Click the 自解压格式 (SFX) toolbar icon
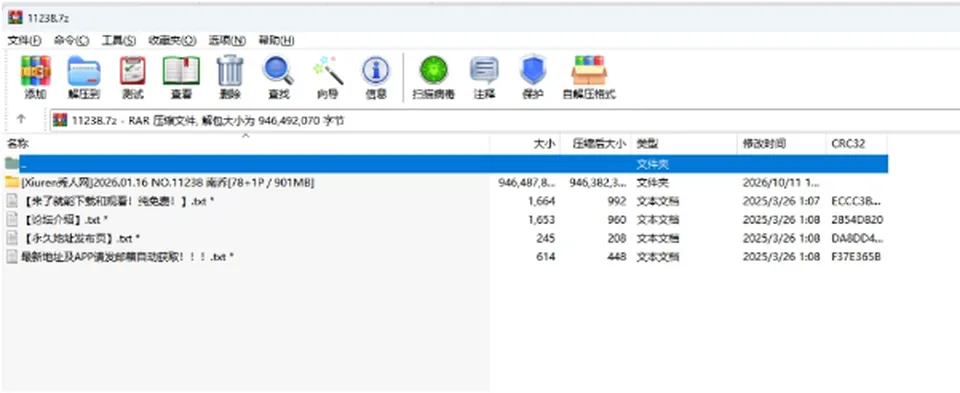Screen dimensions: 960x393 tap(589, 70)
